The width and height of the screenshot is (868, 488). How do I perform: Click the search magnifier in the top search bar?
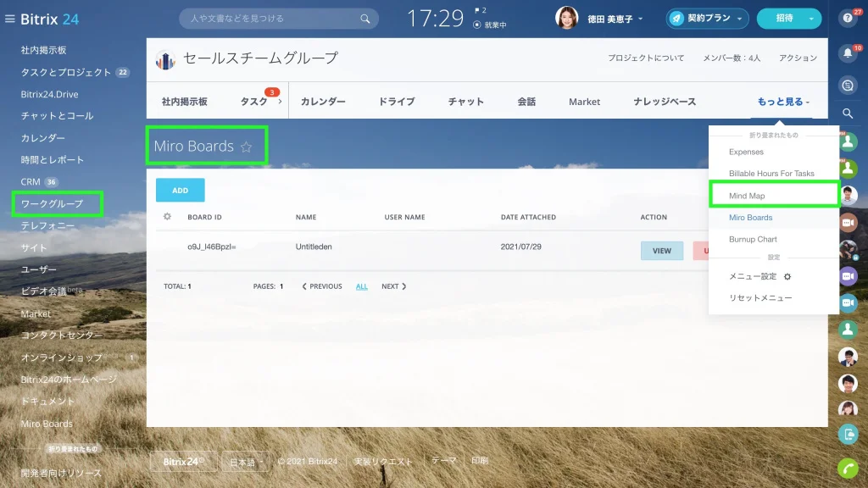coord(364,19)
